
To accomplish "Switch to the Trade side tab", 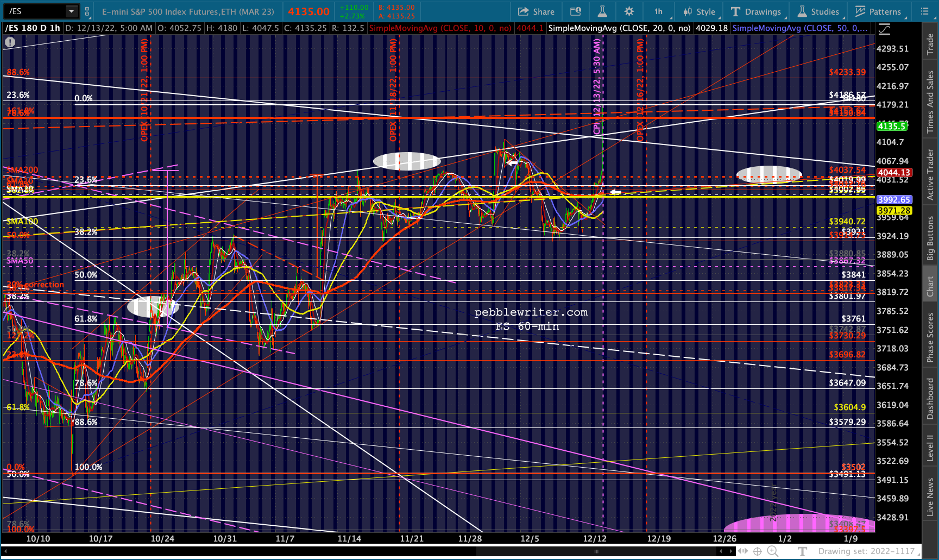I will tap(930, 44).
